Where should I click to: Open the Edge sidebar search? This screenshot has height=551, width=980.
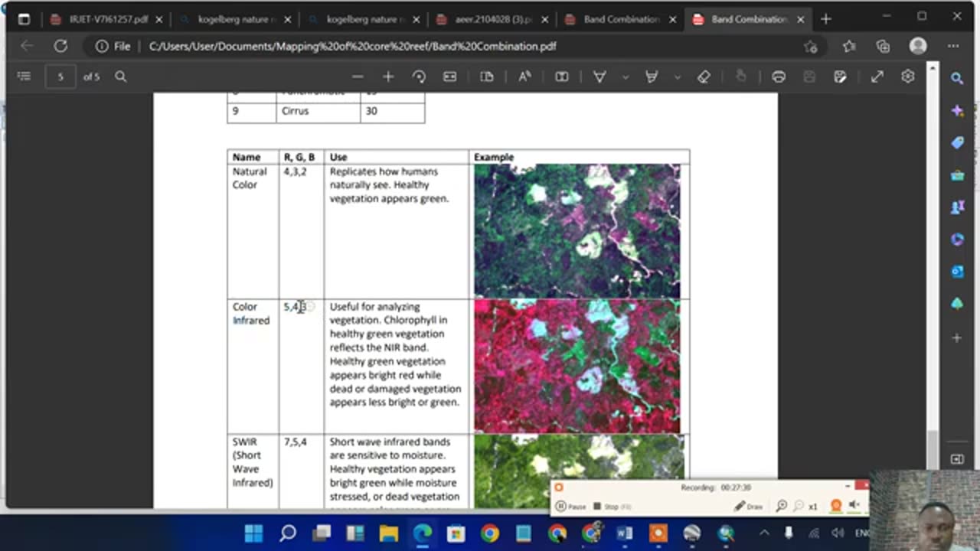pos(957,77)
